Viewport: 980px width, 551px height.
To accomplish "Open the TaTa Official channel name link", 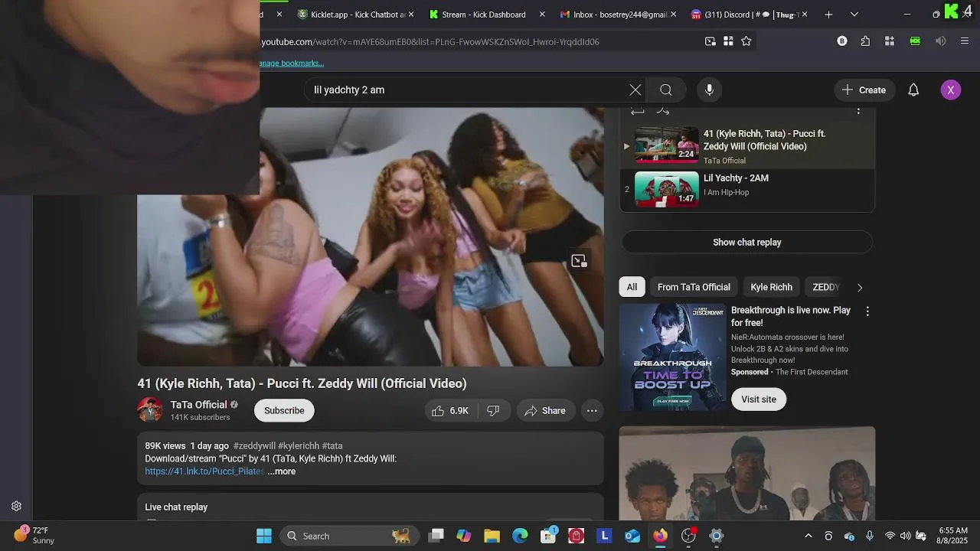I will pos(199,405).
